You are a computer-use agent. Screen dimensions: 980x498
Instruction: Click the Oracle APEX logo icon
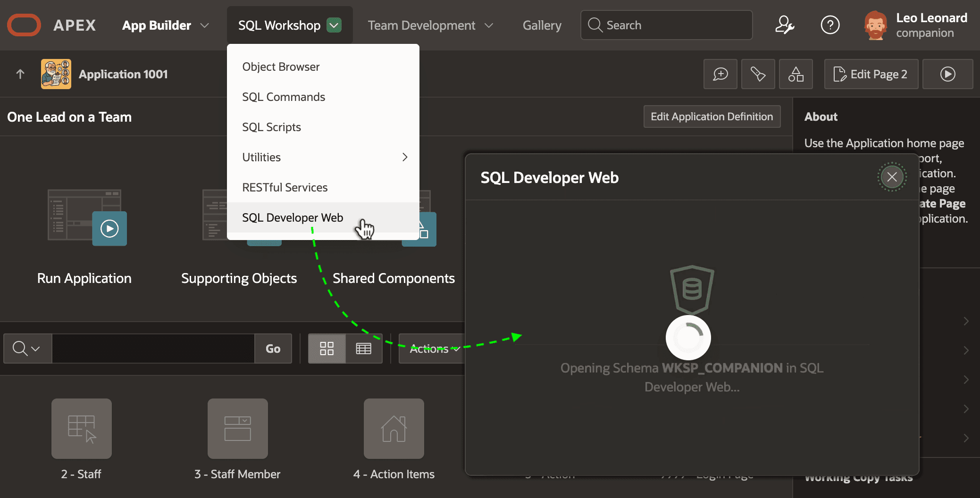24,25
